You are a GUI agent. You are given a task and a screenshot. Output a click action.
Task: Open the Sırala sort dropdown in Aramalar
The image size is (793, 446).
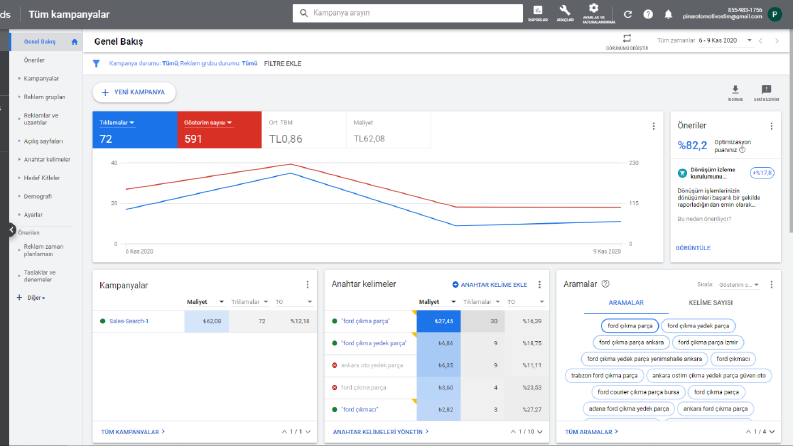tap(739, 285)
